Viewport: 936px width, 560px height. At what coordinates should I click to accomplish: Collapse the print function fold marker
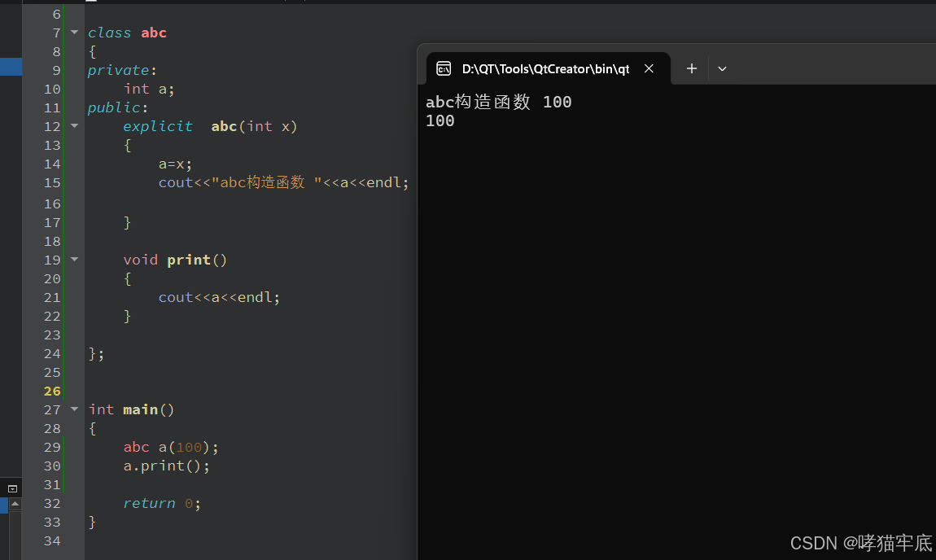pos(72,259)
